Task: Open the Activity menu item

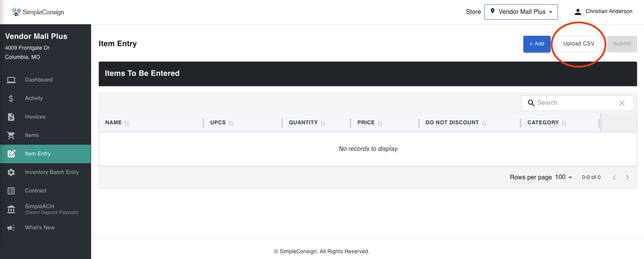Action: click(45, 99)
